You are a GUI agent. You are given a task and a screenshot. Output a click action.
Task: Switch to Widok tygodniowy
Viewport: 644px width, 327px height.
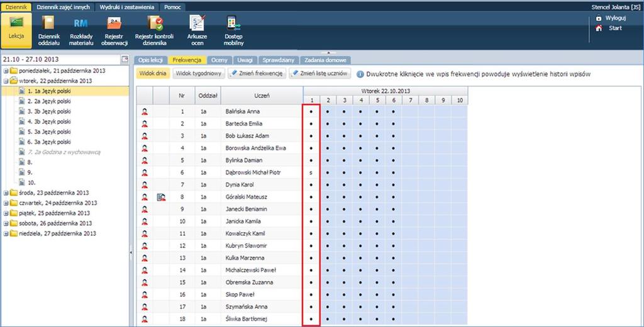point(199,74)
